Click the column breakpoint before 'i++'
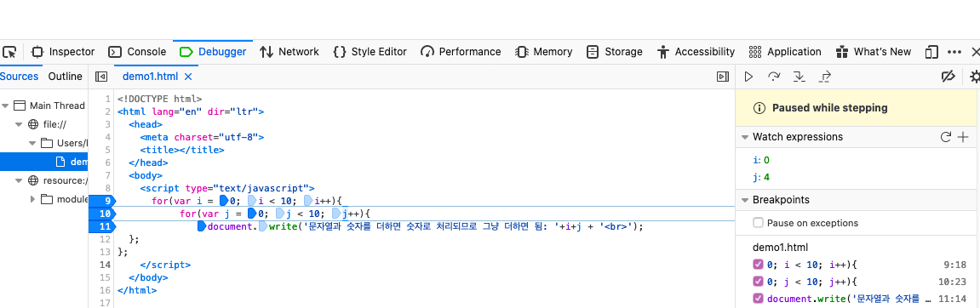This screenshot has height=308, width=980. [308, 201]
